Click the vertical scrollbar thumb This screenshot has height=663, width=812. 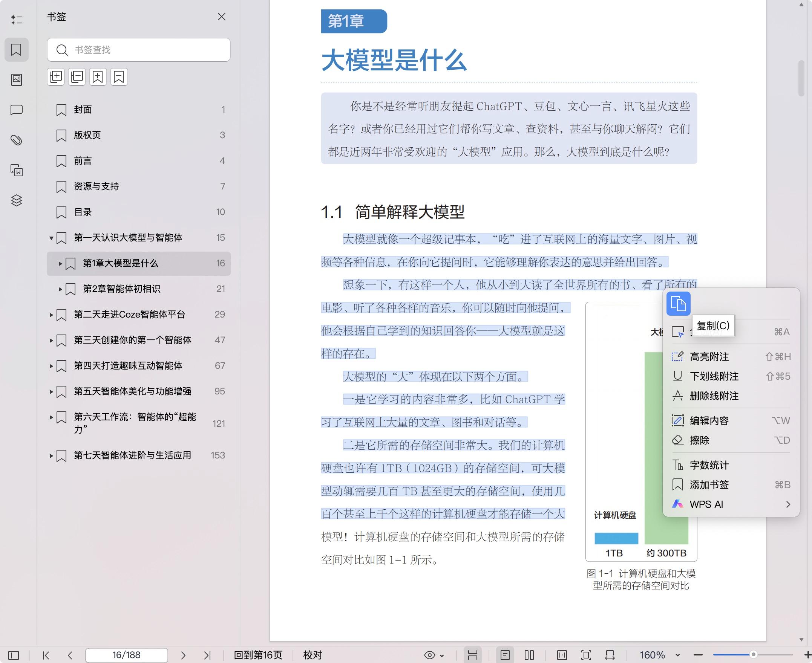click(x=801, y=78)
